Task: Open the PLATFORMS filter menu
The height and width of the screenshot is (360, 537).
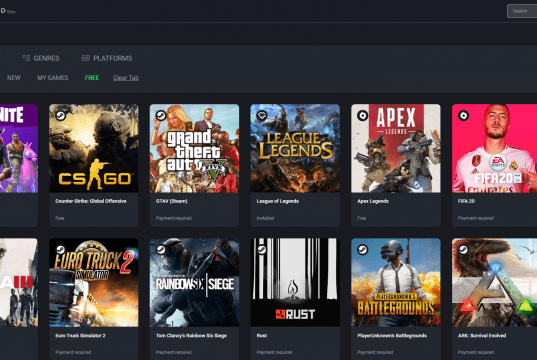Action: pos(107,58)
